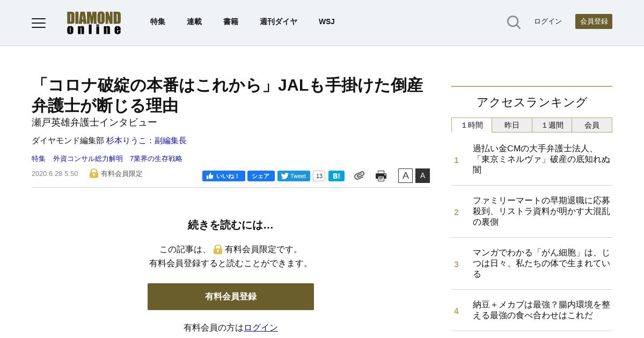Open ranking article about がん細胞 manga
644x338 pixels.
click(541, 263)
